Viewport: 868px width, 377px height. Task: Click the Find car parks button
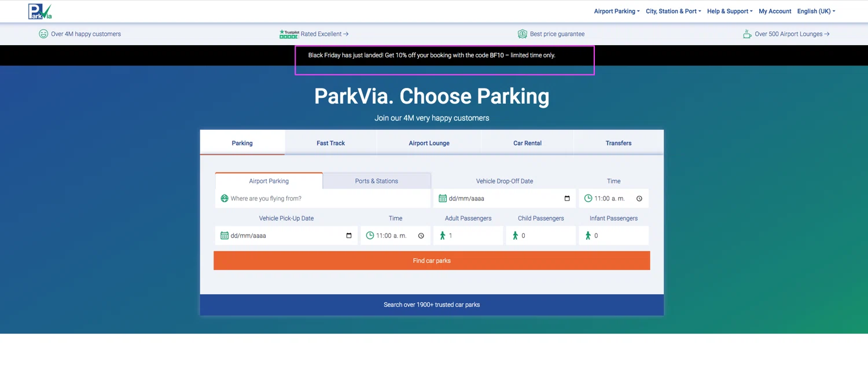pos(432,261)
